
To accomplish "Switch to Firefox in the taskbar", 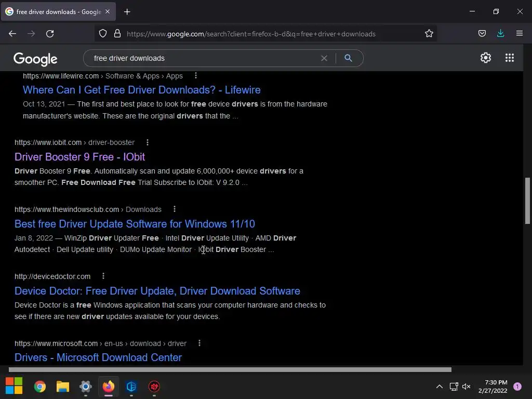I will coord(109,387).
